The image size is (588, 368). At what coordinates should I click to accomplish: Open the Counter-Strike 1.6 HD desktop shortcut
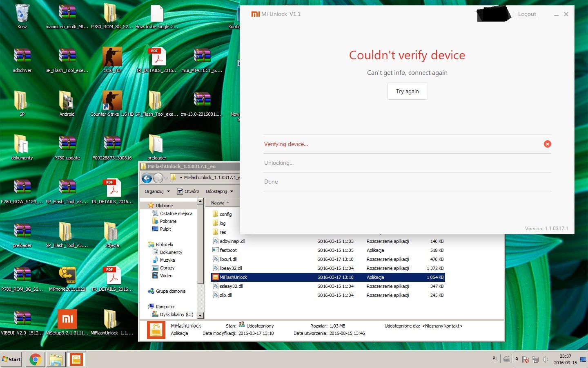112,101
